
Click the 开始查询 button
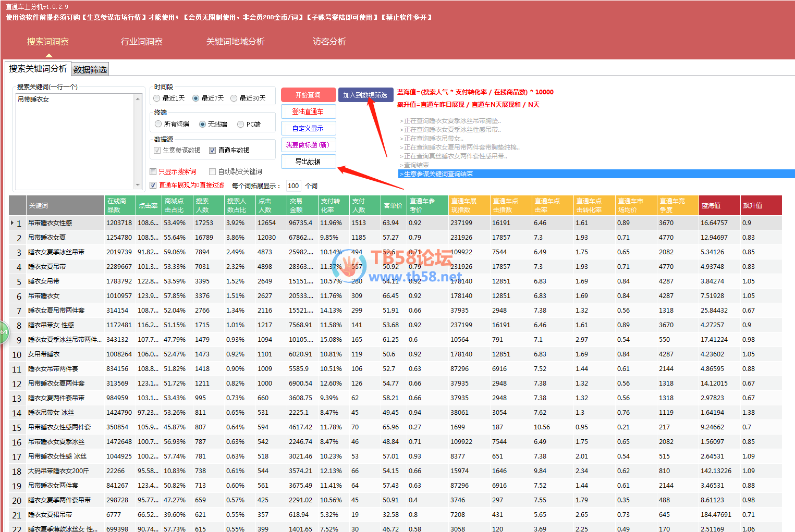point(308,95)
